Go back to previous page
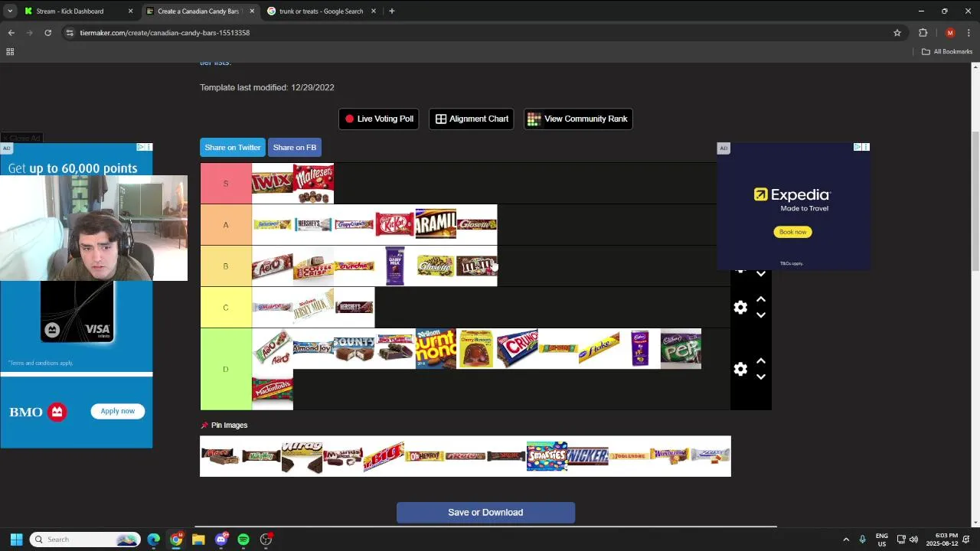The height and width of the screenshot is (551, 980). (x=11, y=33)
